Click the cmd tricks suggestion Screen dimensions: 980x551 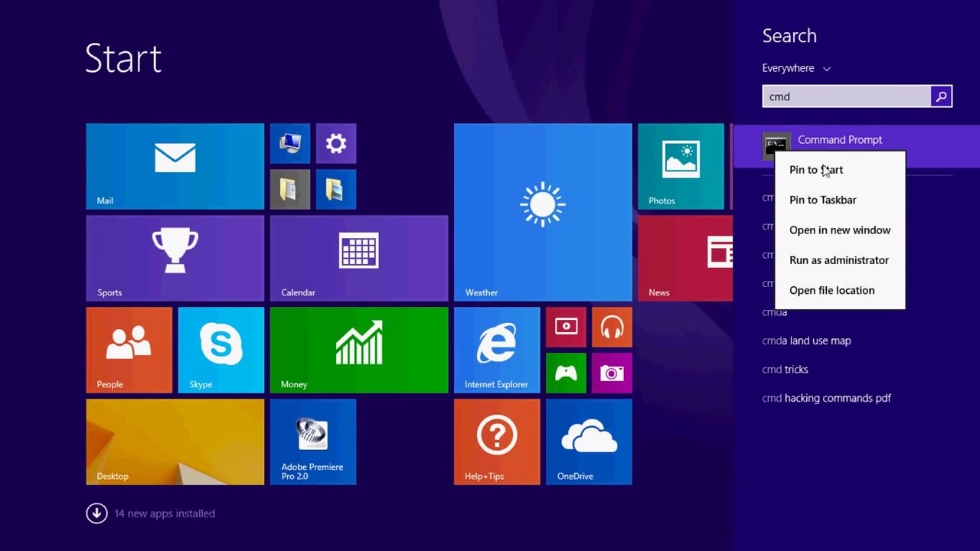point(785,369)
